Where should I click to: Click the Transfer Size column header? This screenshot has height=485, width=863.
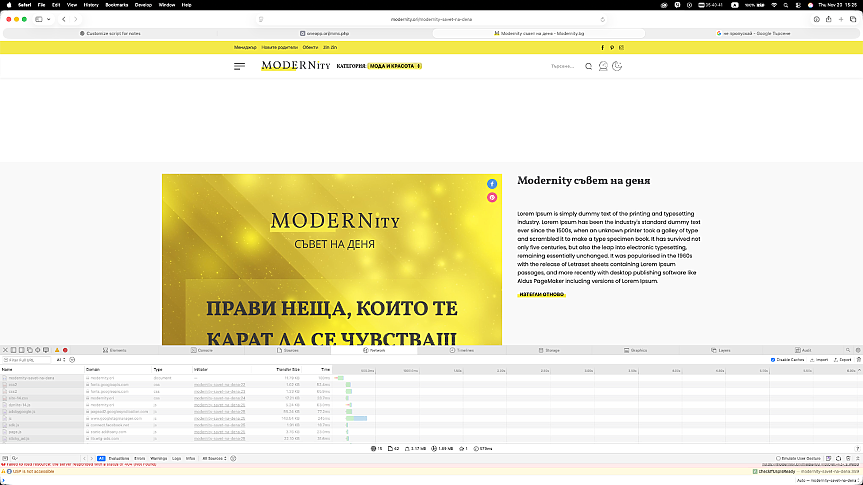pyautogui.click(x=288, y=369)
